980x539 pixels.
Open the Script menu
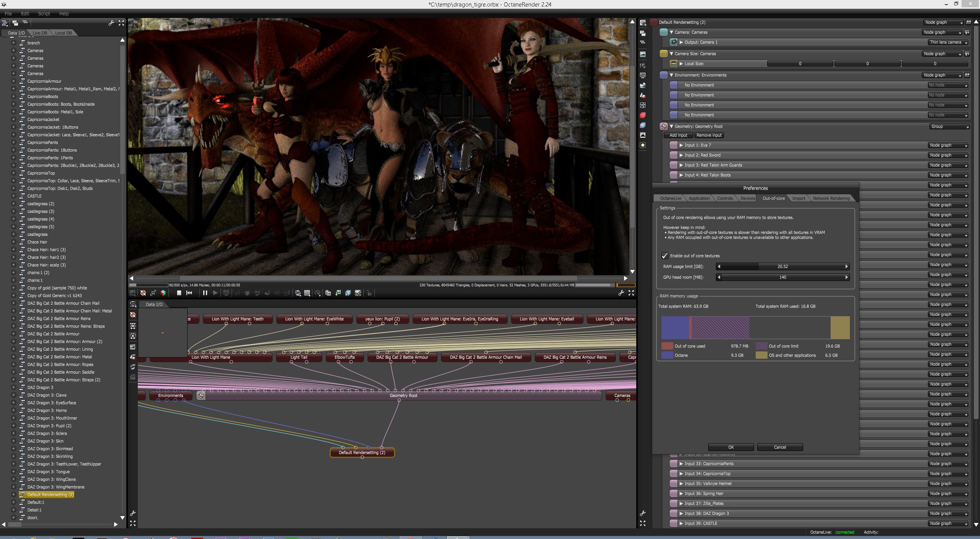click(44, 13)
